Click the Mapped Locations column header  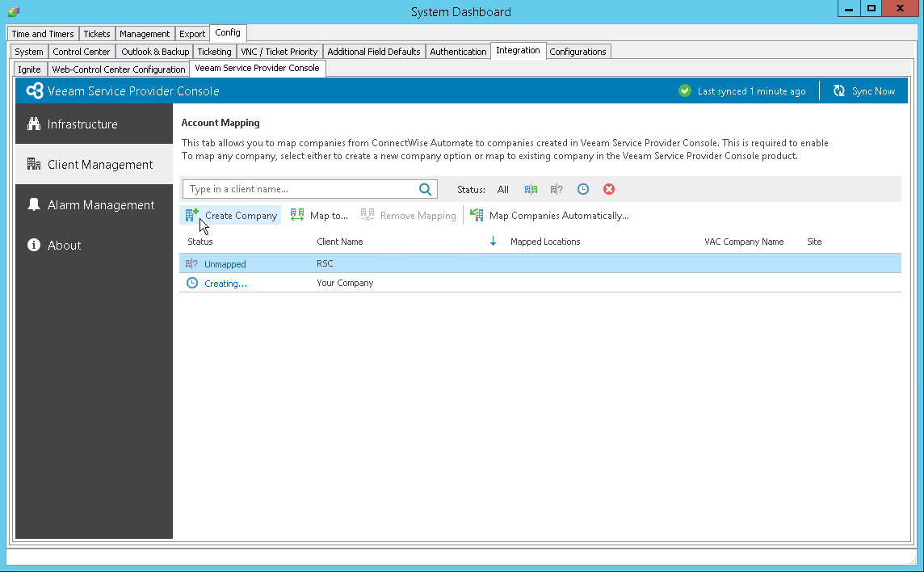click(545, 242)
